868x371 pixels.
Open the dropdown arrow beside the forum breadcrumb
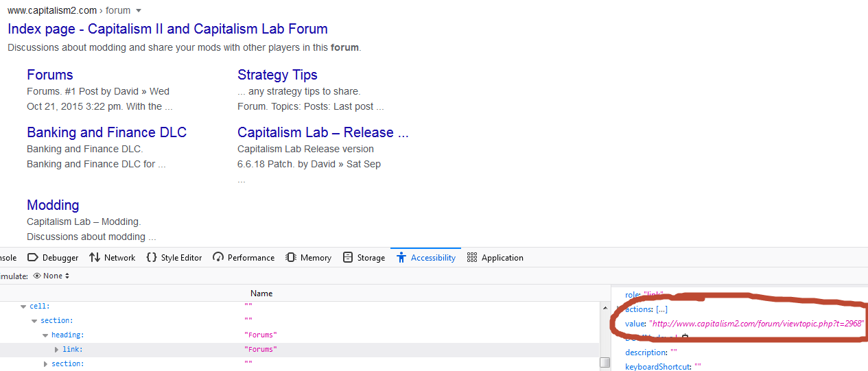pos(139,11)
